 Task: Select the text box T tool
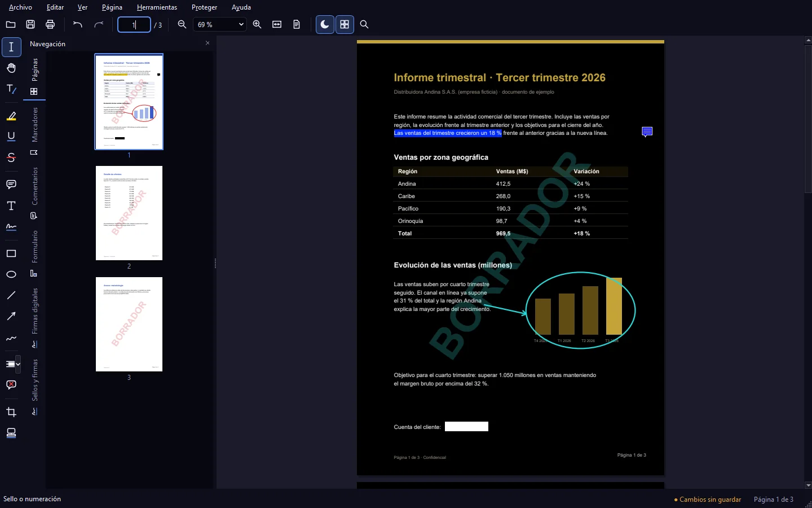coord(11,205)
